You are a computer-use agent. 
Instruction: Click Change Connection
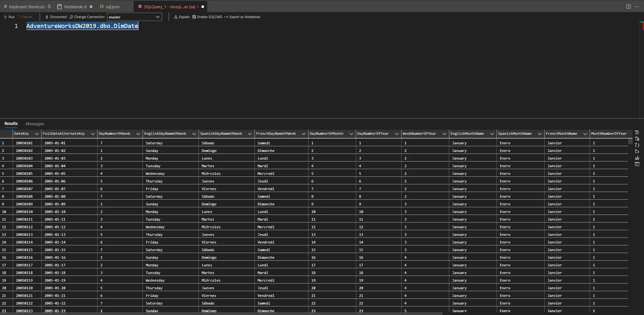[x=87, y=17]
